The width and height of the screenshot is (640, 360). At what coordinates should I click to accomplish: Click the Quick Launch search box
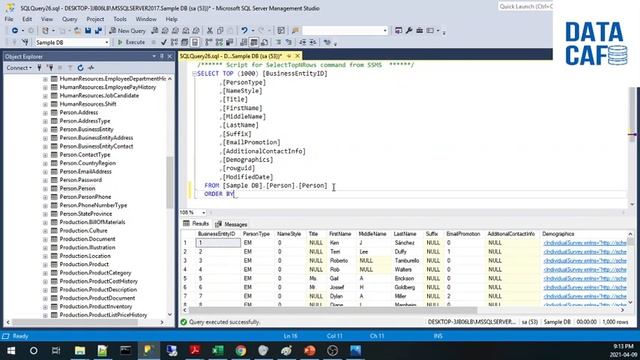(x=525, y=7)
